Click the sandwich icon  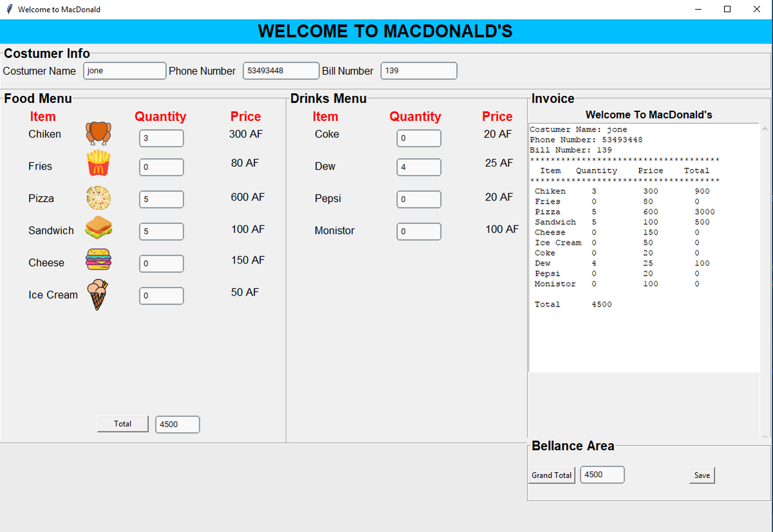(99, 227)
